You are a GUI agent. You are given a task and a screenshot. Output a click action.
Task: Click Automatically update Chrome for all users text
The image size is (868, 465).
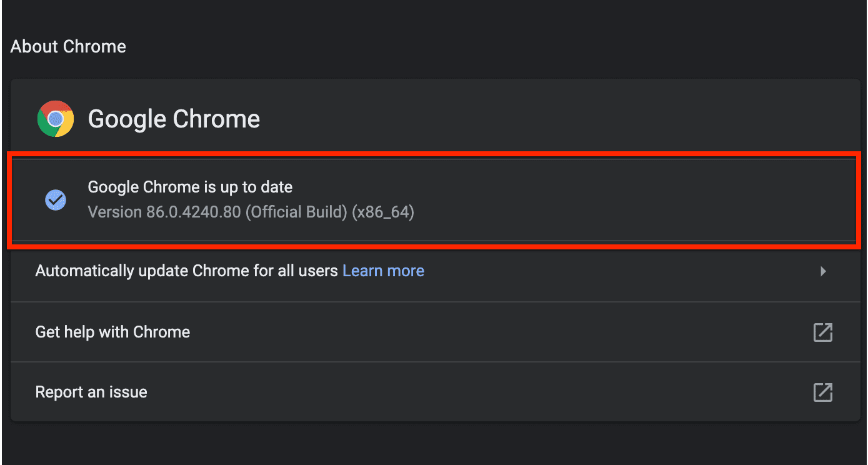pos(186,271)
